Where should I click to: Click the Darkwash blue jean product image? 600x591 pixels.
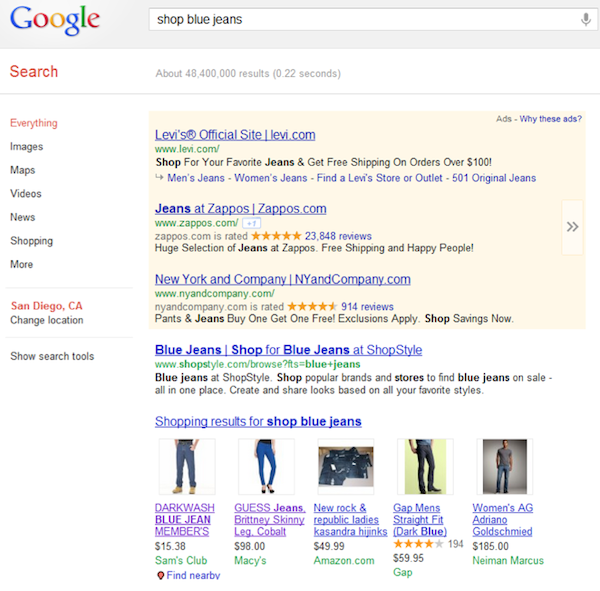pos(187,467)
